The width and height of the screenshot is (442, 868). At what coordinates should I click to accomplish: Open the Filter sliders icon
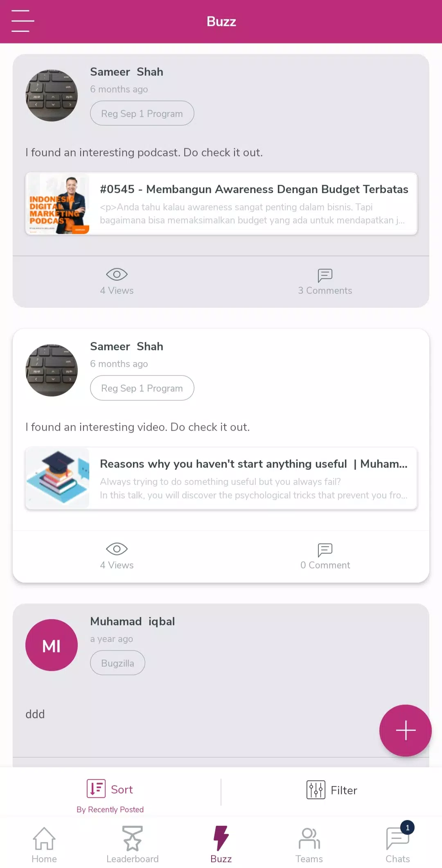[x=316, y=790]
